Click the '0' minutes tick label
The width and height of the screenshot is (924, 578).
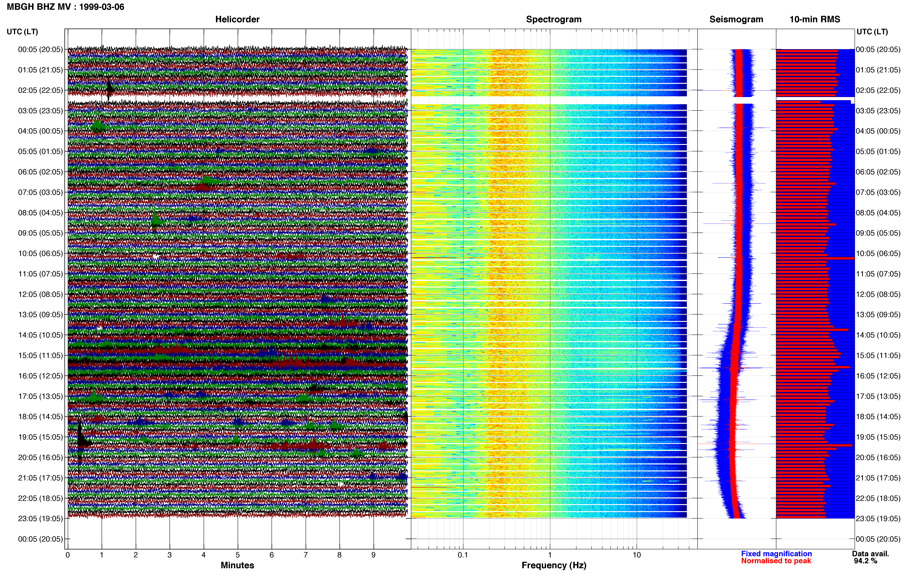[x=68, y=555]
